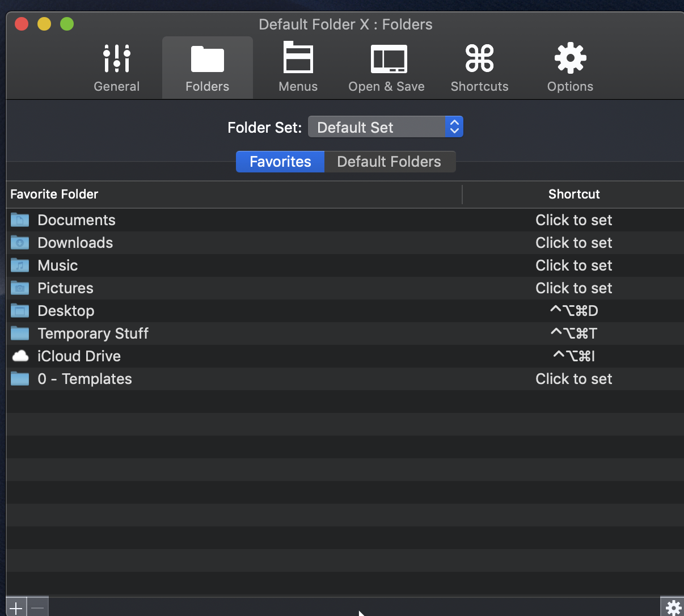Zoom the window with green button

click(67, 24)
